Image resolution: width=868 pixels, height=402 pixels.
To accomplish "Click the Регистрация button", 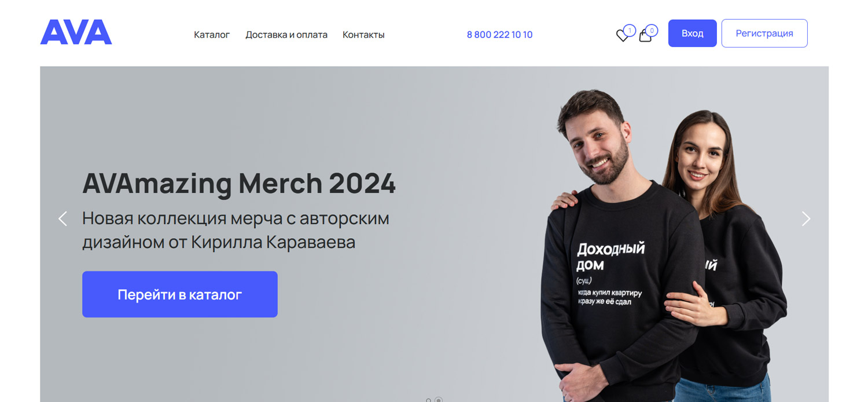I will (764, 34).
